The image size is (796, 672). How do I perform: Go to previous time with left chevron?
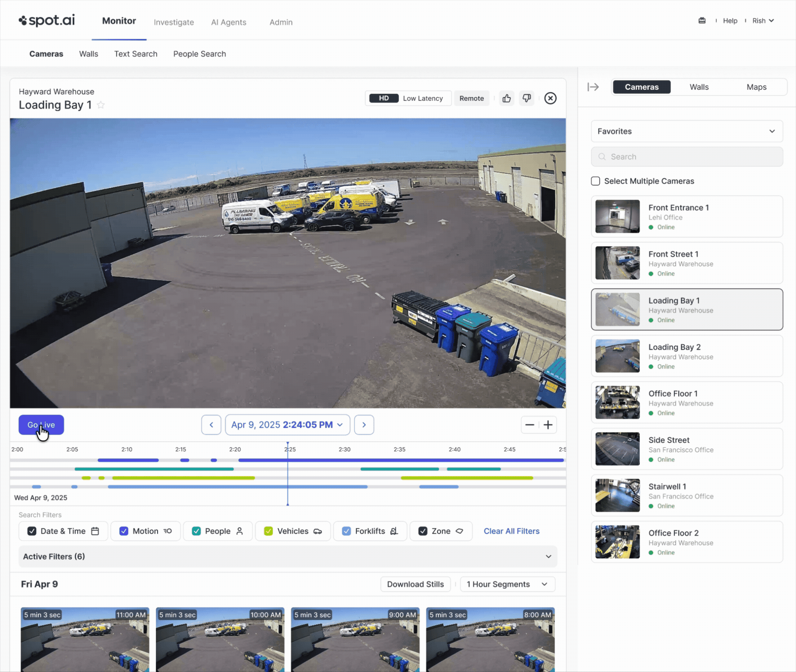(x=211, y=425)
